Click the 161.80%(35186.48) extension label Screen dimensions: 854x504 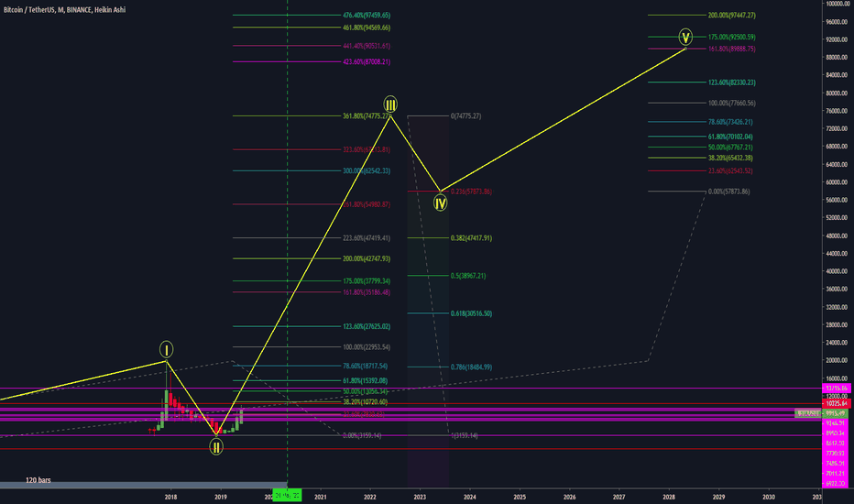coord(367,292)
